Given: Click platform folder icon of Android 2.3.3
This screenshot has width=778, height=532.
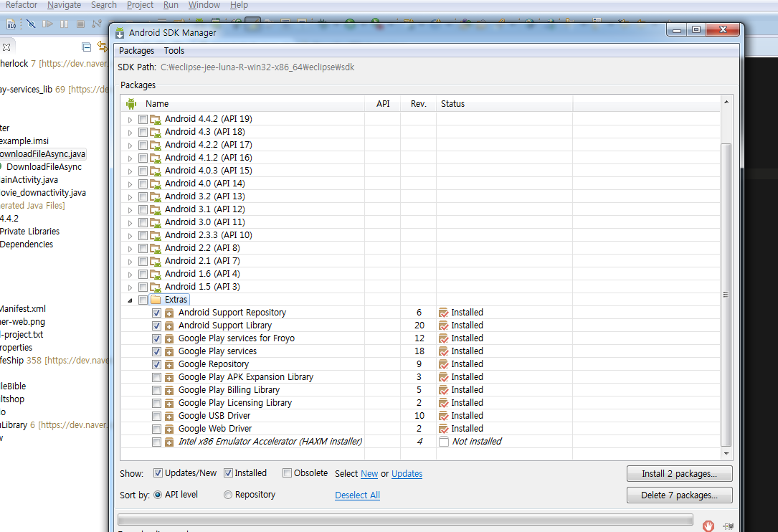Looking at the screenshot, I should click(x=156, y=235).
